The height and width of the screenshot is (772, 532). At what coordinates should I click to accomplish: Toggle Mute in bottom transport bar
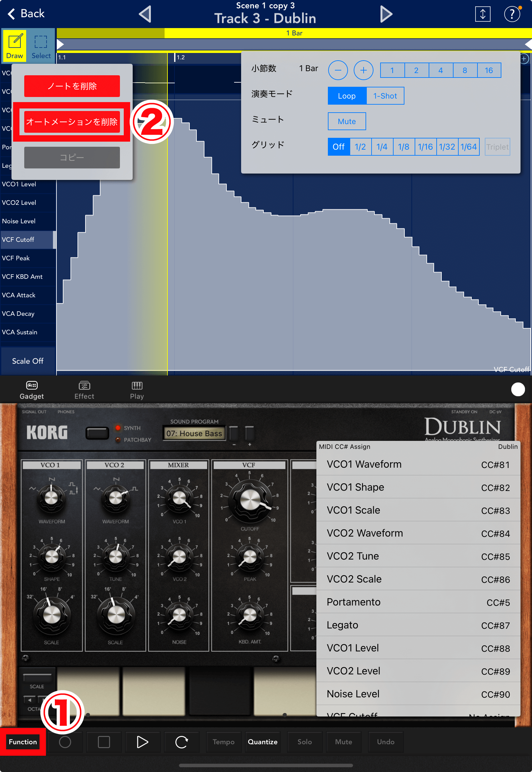pos(344,742)
